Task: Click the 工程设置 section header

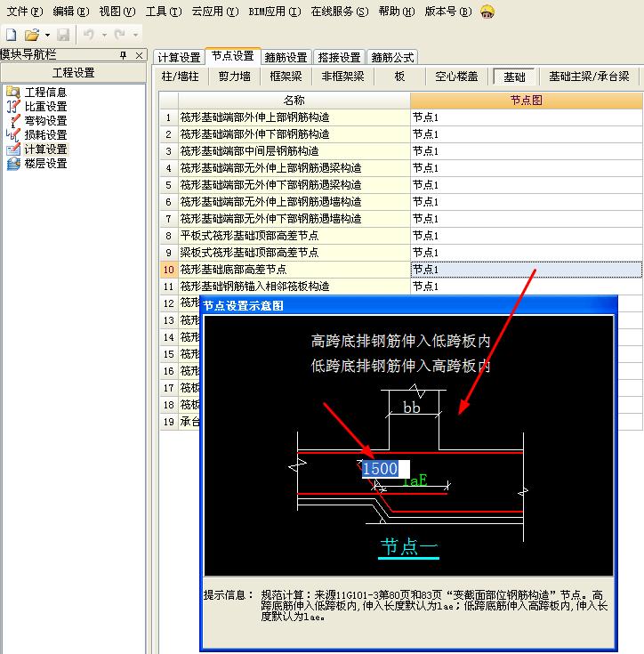Action: pyautogui.click(x=73, y=73)
